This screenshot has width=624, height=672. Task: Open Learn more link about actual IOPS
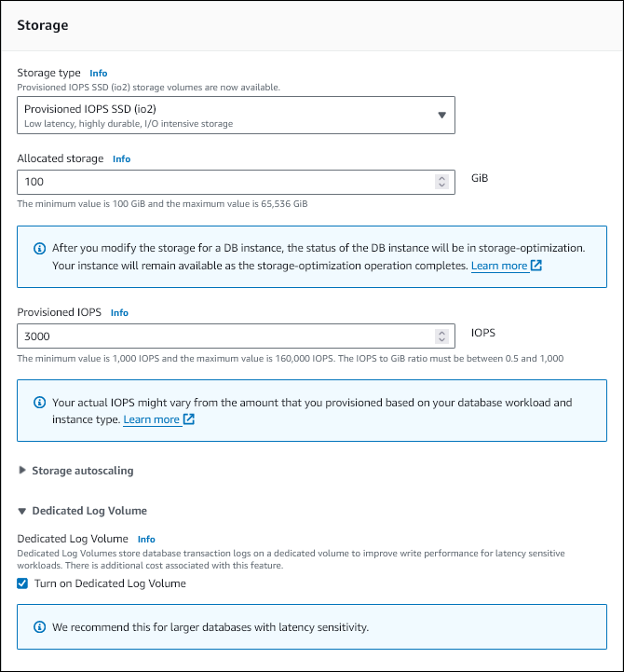click(151, 419)
